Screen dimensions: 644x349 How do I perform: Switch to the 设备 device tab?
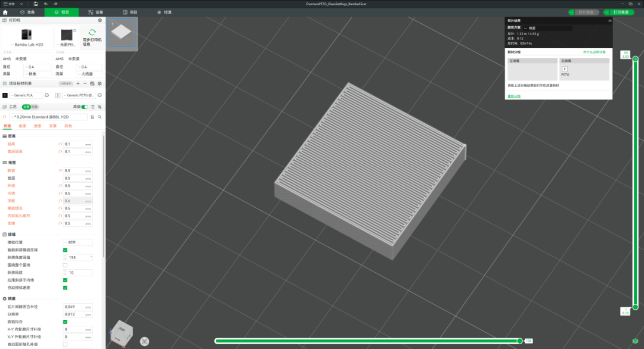[96, 13]
